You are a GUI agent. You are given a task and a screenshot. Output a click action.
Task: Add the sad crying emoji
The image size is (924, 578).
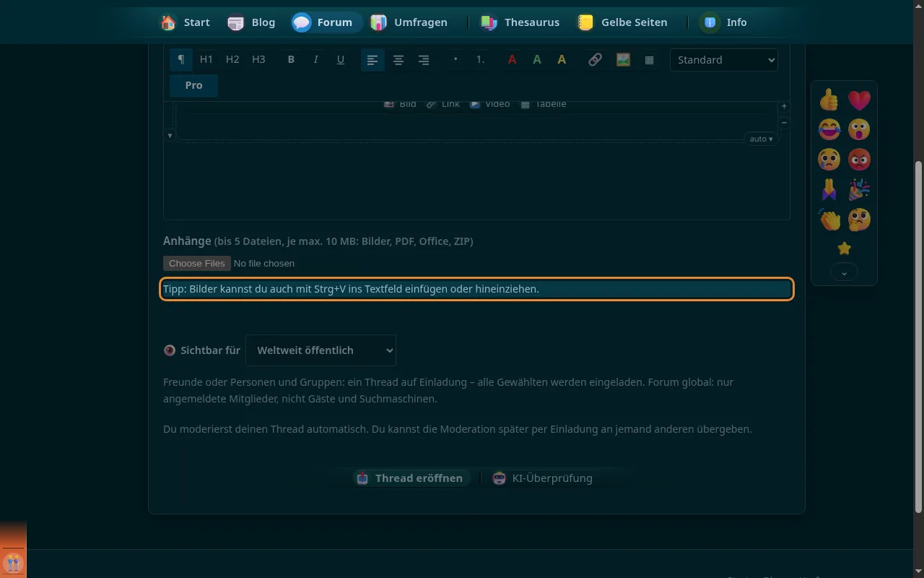(829, 159)
